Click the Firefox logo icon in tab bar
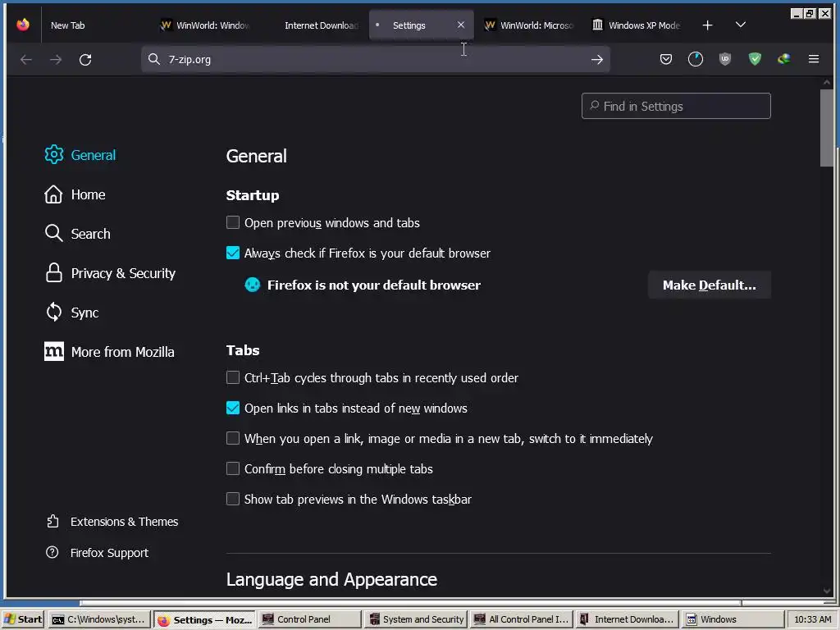 pos(23,25)
